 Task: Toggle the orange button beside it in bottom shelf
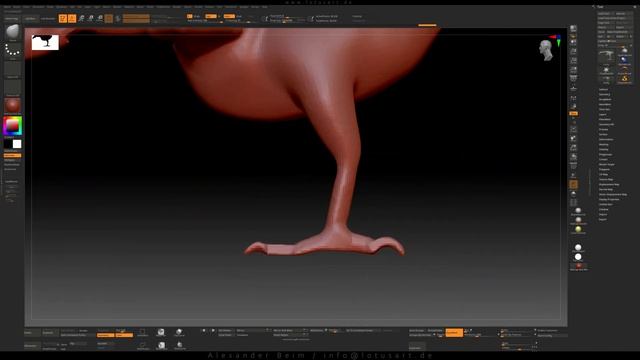(124, 335)
